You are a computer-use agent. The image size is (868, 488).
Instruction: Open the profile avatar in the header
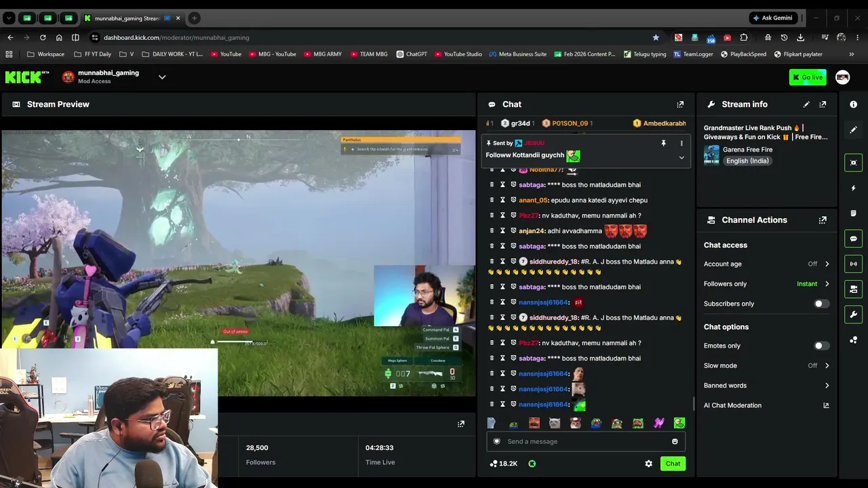click(842, 77)
